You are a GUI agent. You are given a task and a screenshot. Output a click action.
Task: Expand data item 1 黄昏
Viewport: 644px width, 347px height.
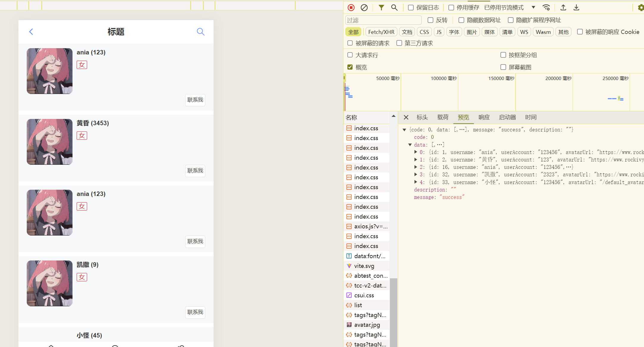coord(415,160)
